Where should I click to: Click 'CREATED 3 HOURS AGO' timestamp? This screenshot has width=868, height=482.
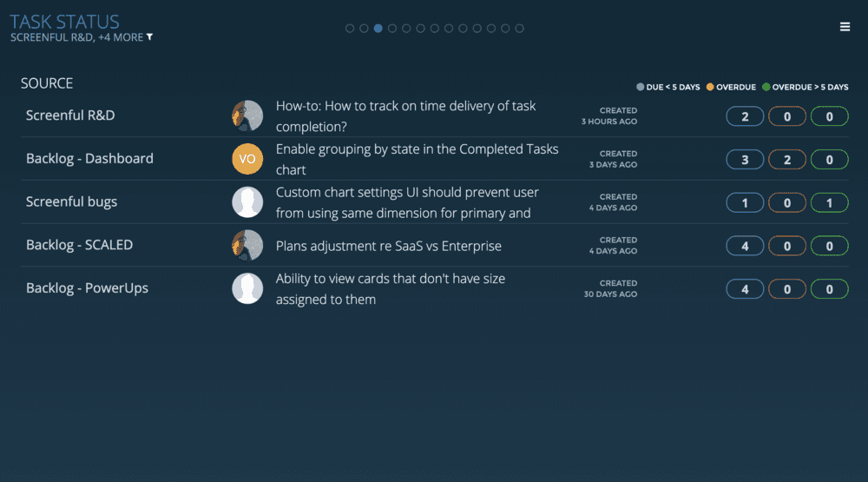pos(609,116)
